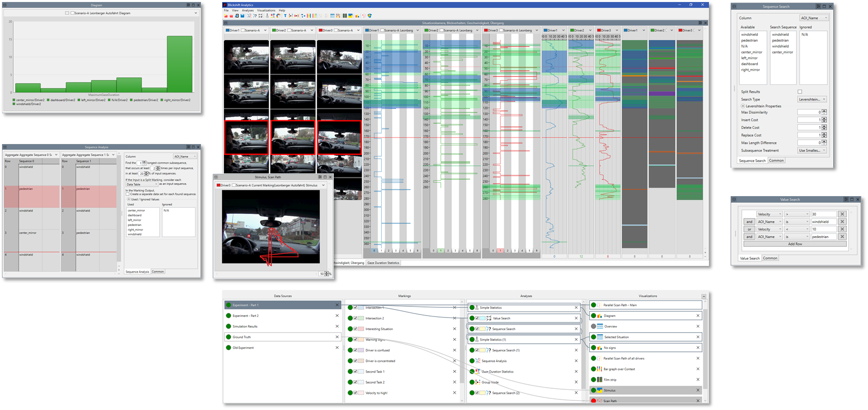Switch to Common tab in Value Search window

[770, 258]
